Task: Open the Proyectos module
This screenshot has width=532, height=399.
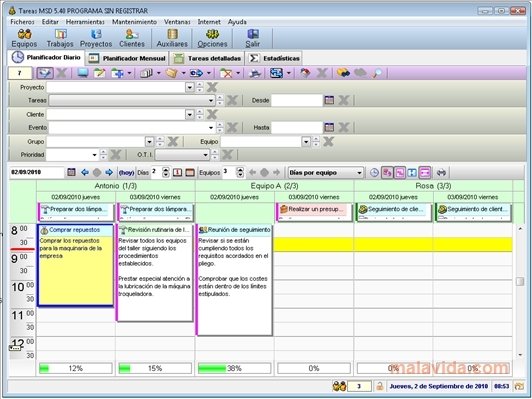Action: 96,38
